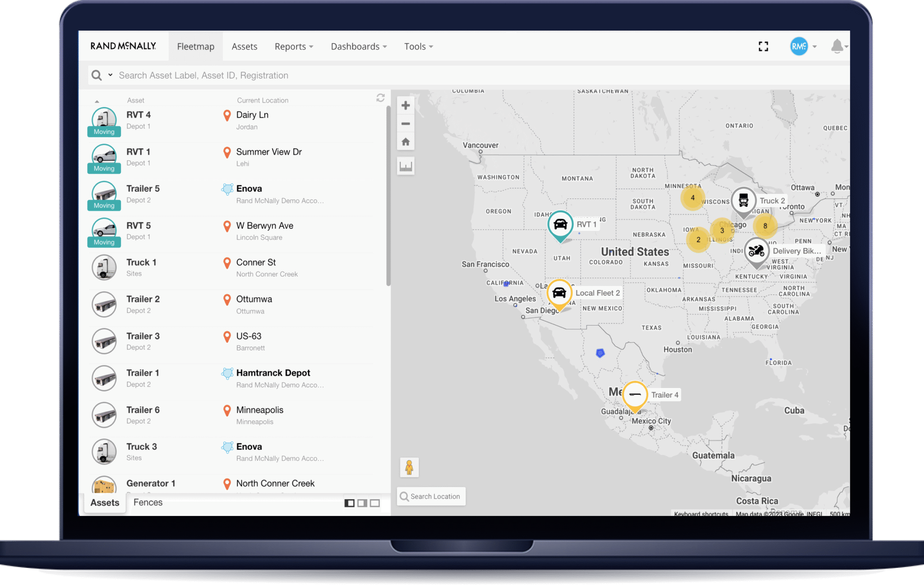Click the fullscreen icon in the top bar

(x=763, y=46)
